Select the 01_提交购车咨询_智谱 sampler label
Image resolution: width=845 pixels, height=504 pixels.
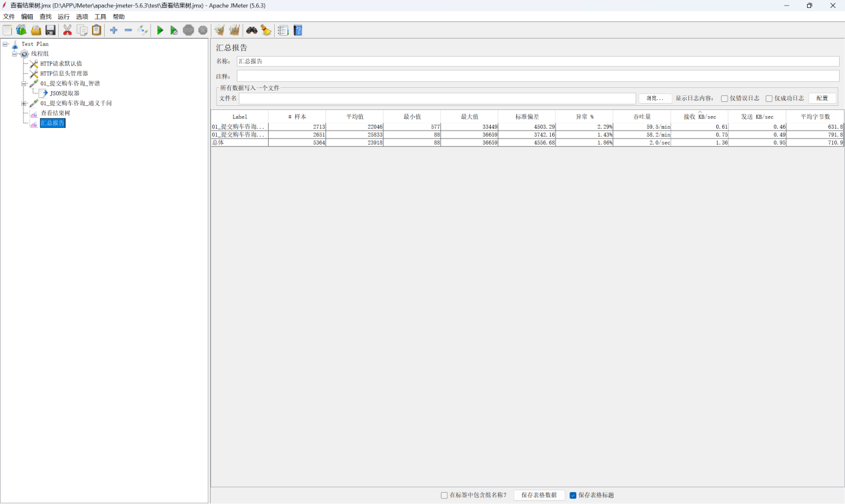70,84
